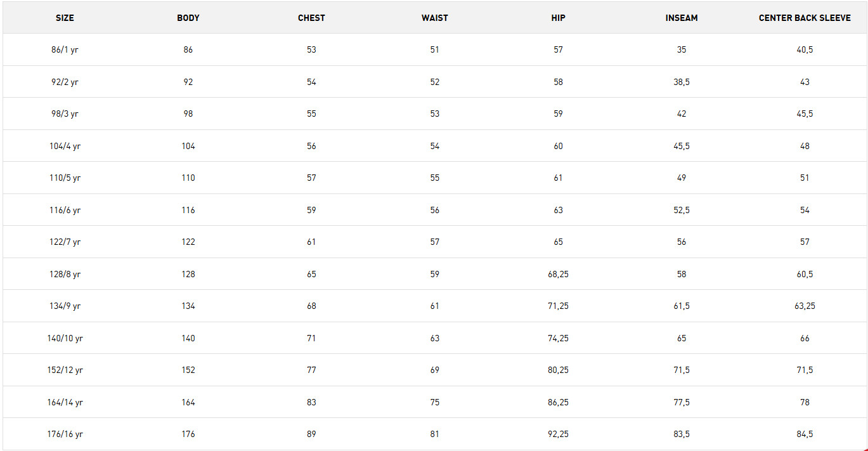
Task: Click the 104/4 yr size cell
Action: point(65,146)
